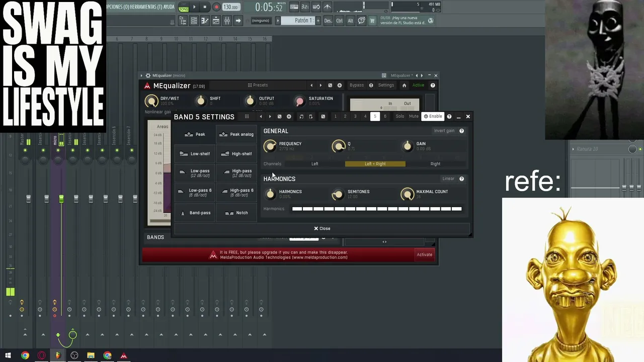Choose the High-pass 6 filter type
The width and height of the screenshot is (644, 362).
click(x=236, y=193)
